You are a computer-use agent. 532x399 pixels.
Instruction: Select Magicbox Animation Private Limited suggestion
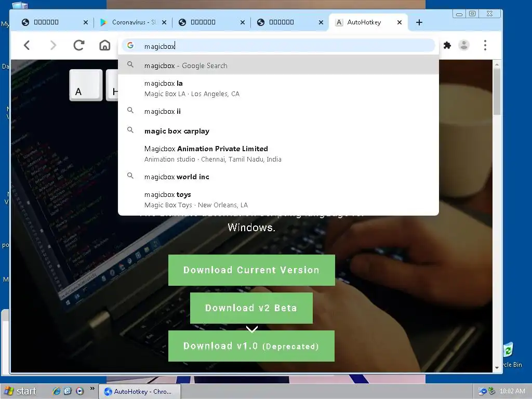(x=278, y=154)
